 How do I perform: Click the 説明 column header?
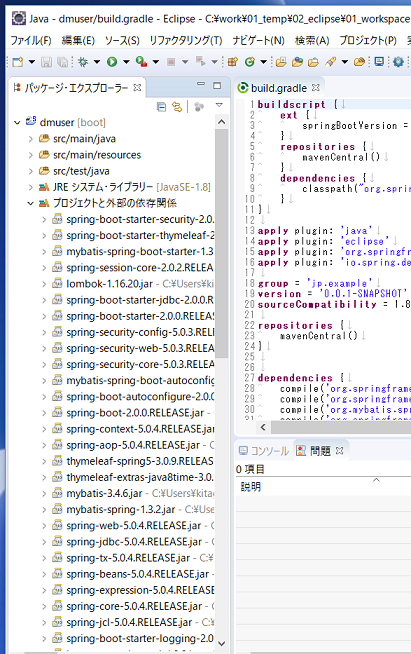[x=251, y=486]
